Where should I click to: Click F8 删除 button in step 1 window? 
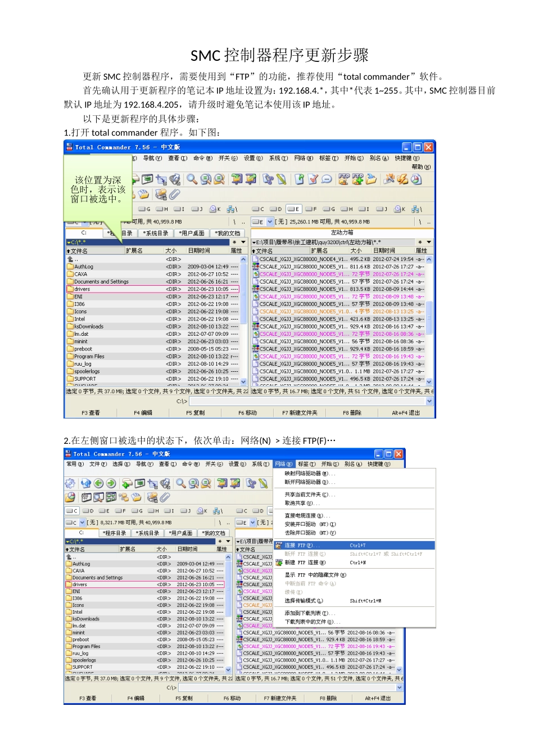352,413
